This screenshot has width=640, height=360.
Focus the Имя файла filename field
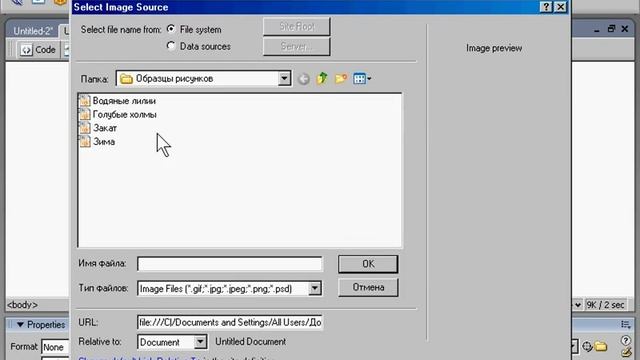tap(229, 264)
